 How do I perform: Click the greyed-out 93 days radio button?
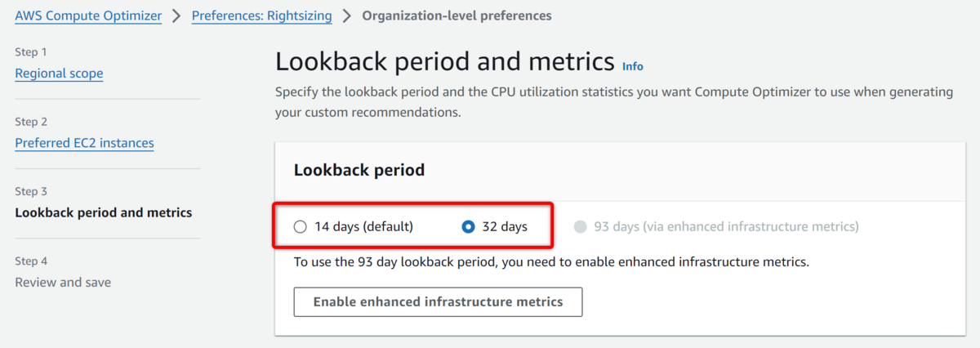click(581, 226)
